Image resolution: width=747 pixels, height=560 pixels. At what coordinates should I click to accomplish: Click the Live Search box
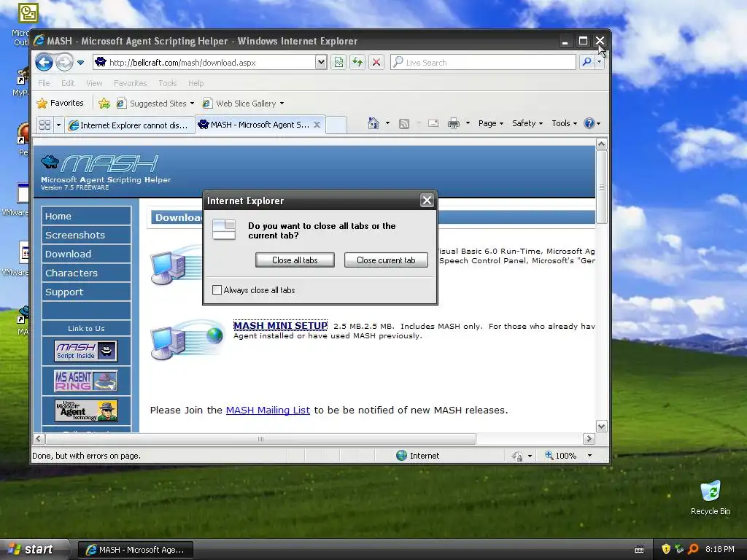coord(483,62)
